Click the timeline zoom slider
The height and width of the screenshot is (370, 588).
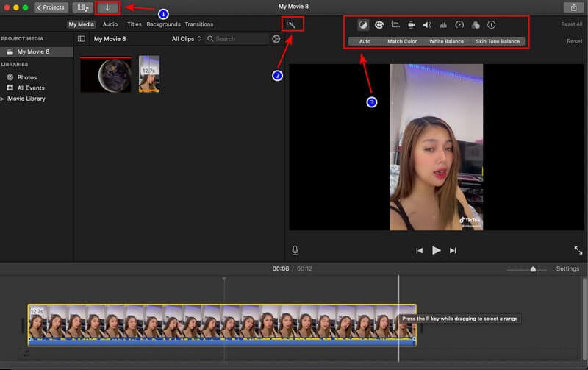click(533, 269)
